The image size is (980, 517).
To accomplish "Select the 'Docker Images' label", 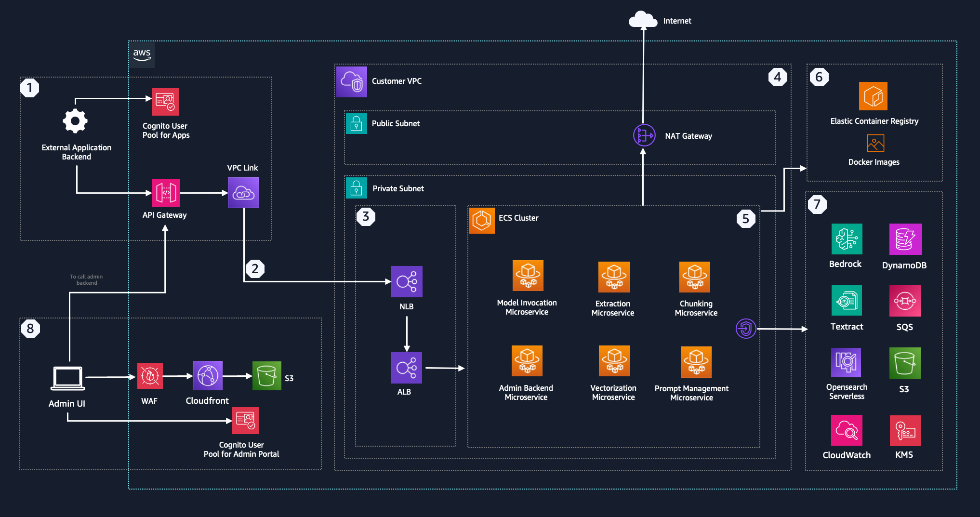I will click(874, 162).
